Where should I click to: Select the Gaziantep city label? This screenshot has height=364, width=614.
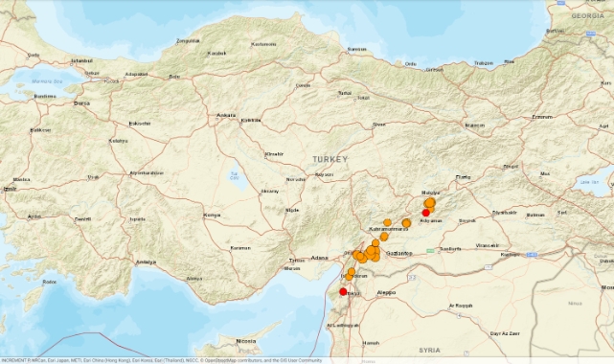[399, 254]
